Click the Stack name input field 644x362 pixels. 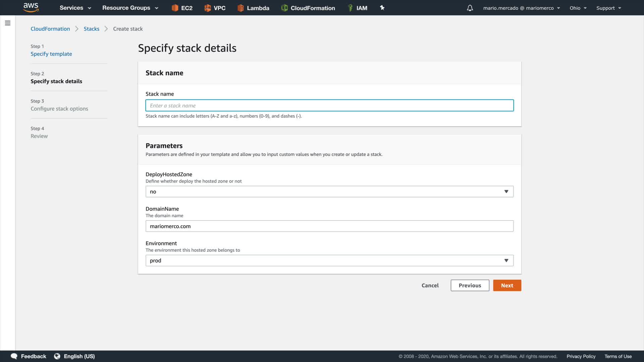point(329,105)
